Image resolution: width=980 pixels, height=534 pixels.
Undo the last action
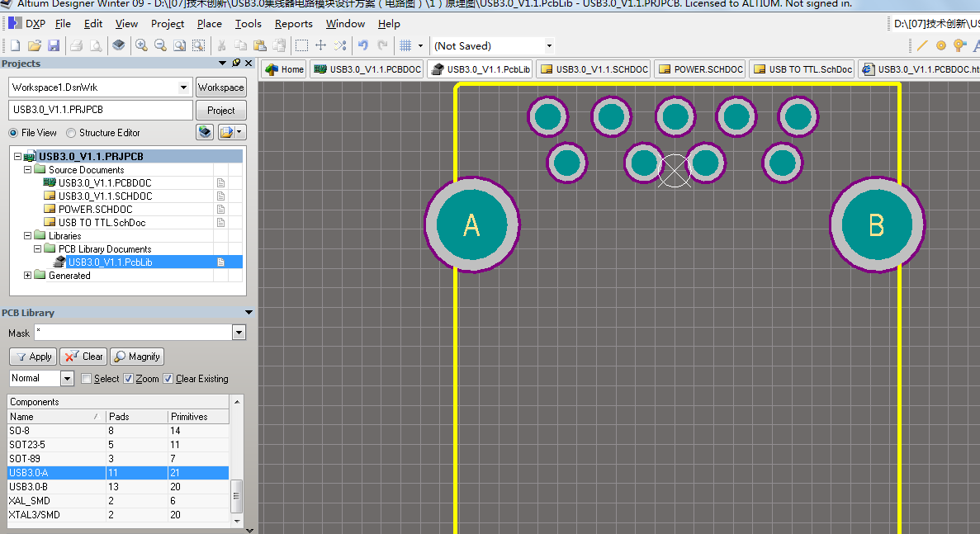pyautogui.click(x=362, y=45)
